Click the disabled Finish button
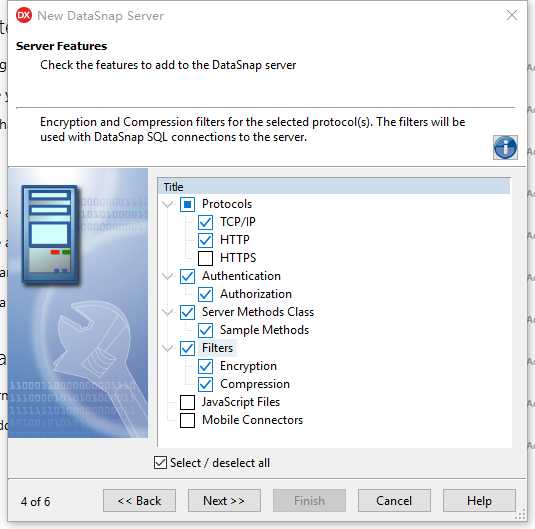The width and height of the screenshot is (535, 529). [x=309, y=501]
